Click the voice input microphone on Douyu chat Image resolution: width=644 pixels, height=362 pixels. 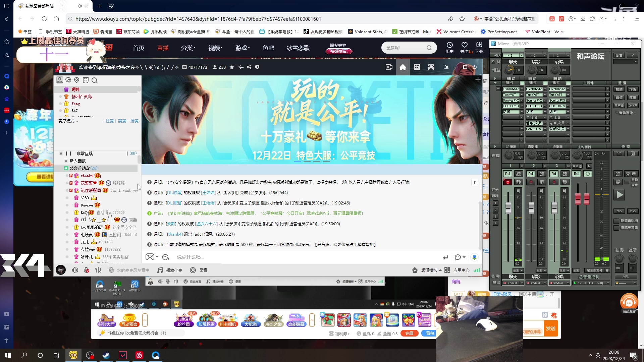pyautogui.click(x=474, y=257)
